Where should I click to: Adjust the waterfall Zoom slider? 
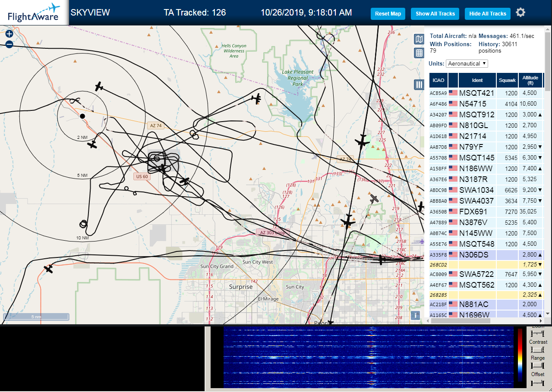coord(537,334)
